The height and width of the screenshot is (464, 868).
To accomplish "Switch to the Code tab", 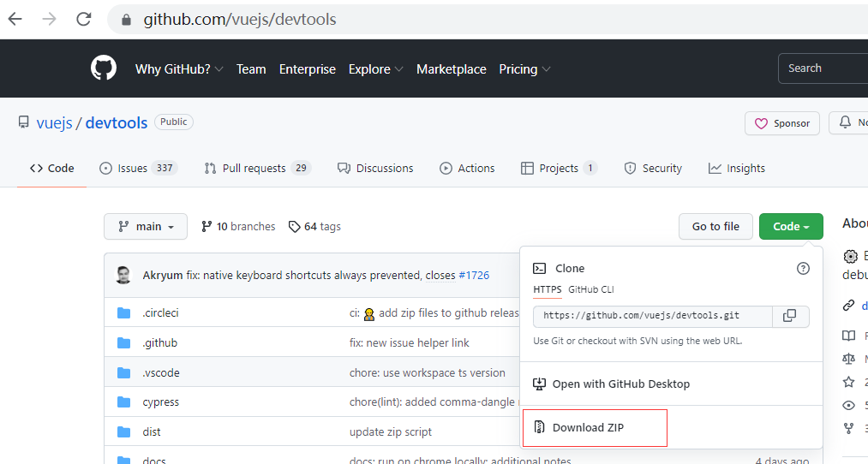I will tap(52, 168).
